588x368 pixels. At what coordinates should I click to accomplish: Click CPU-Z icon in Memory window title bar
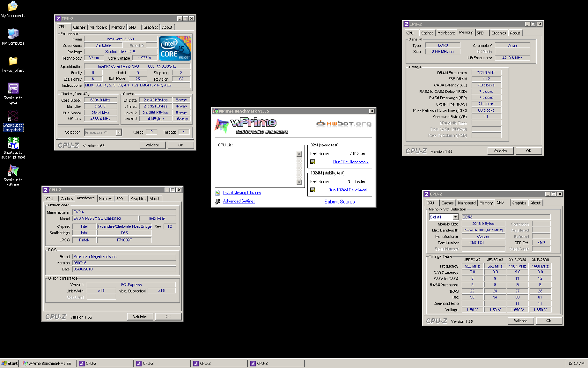(406, 24)
